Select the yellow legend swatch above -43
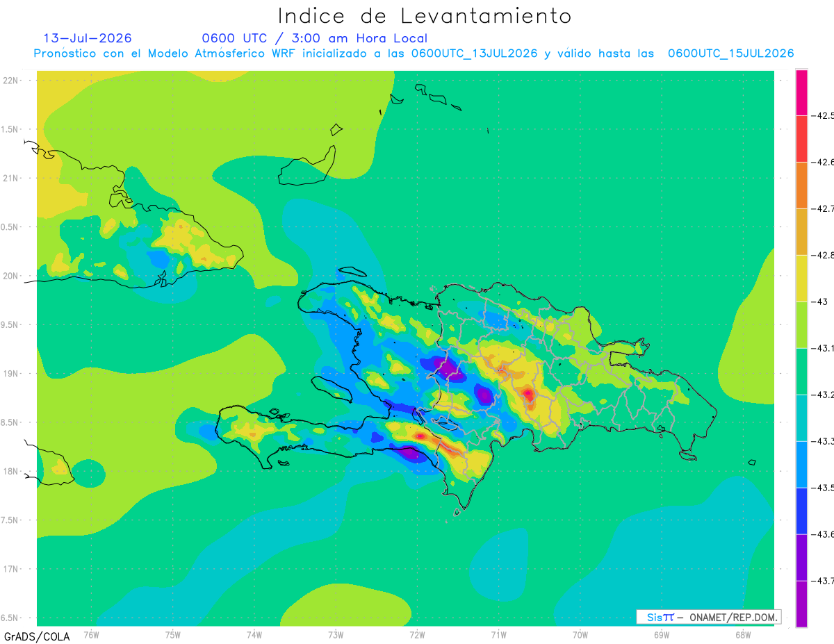834x644 pixels. click(801, 278)
